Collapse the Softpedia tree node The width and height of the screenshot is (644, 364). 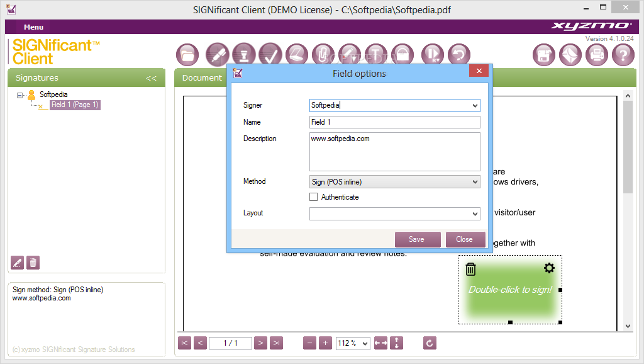[19, 95]
